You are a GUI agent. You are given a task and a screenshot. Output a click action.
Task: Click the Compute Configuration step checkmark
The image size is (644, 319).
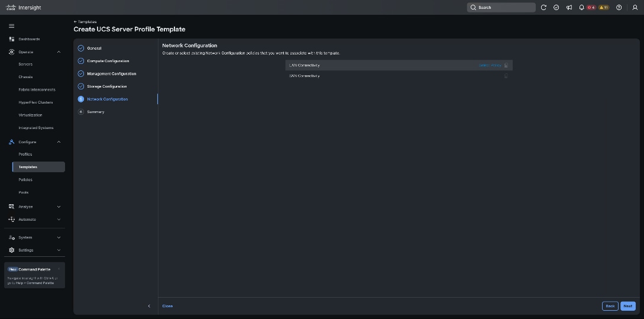point(81,61)
